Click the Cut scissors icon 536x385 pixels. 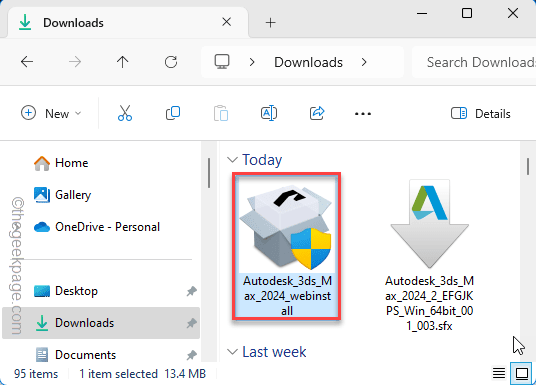coord(125,113)
